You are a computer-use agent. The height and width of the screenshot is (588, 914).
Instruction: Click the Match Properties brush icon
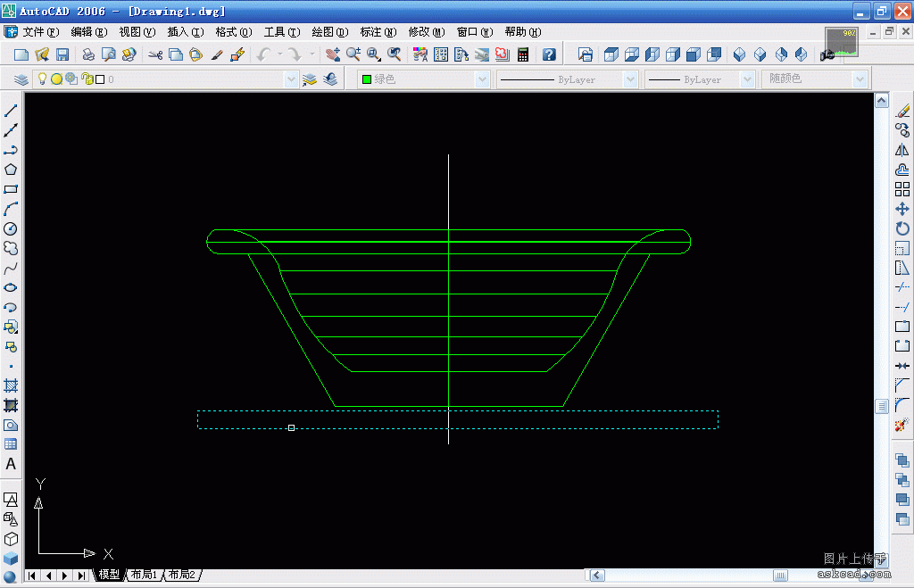pyautogui.click(x=217, y=54)
